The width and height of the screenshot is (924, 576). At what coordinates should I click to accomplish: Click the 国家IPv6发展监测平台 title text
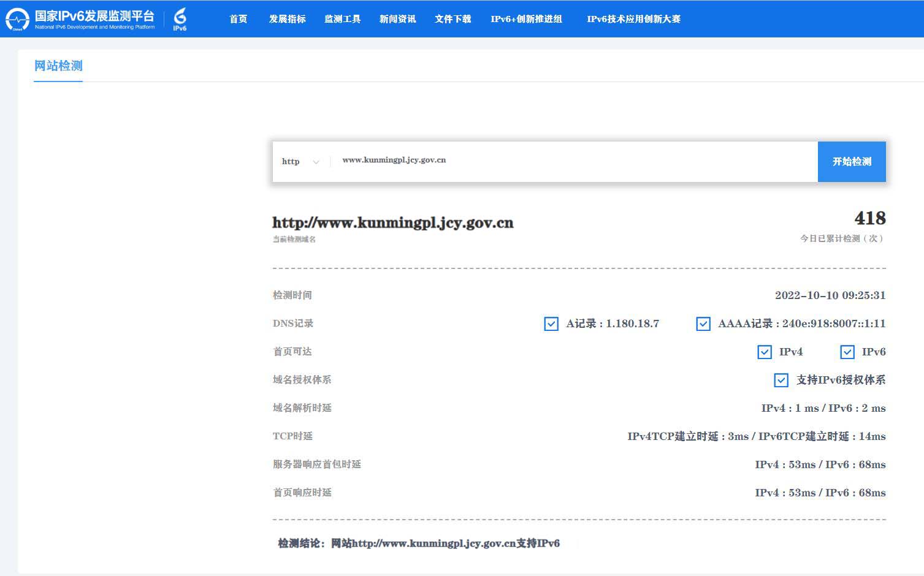[x=94, y=16]
